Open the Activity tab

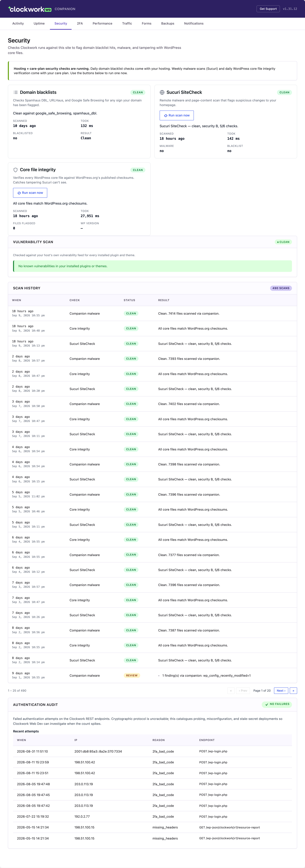18,24
